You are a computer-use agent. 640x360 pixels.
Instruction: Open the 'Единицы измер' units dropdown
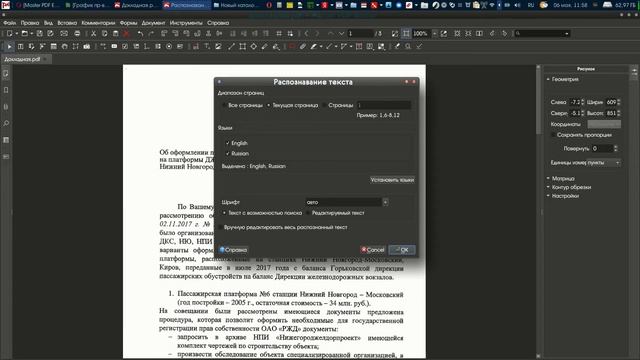(604, 162)
